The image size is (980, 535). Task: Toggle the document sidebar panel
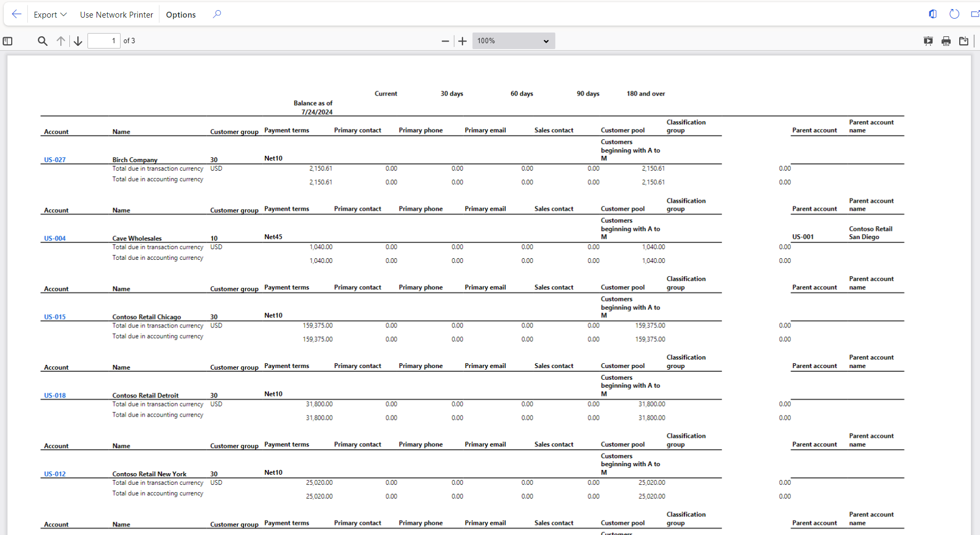7,41
